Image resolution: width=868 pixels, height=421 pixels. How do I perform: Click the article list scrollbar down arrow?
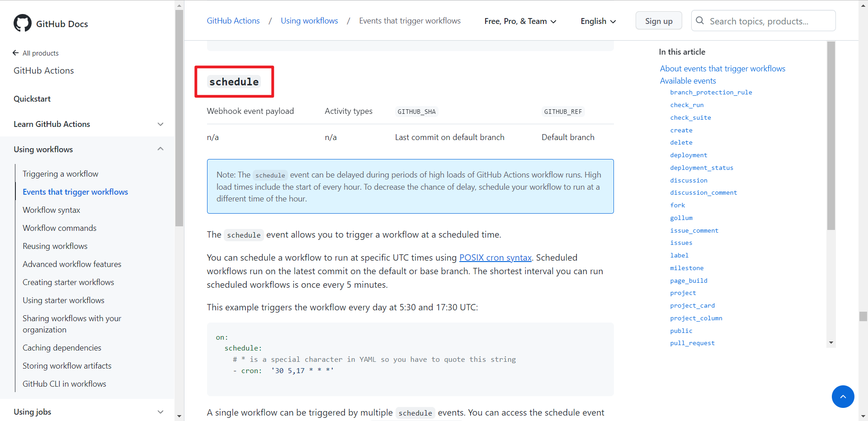click(x=831, y=343)
